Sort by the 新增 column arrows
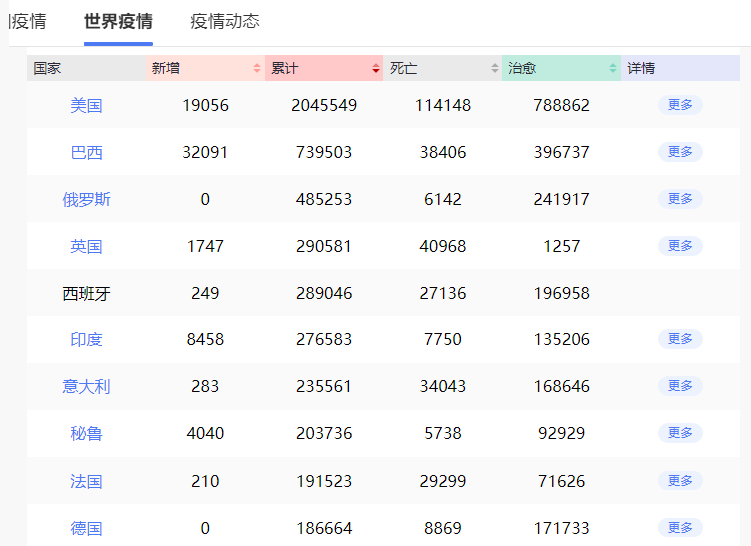This screenshot has height=546, width=751. pyautogui.click(x=257, y=68)
